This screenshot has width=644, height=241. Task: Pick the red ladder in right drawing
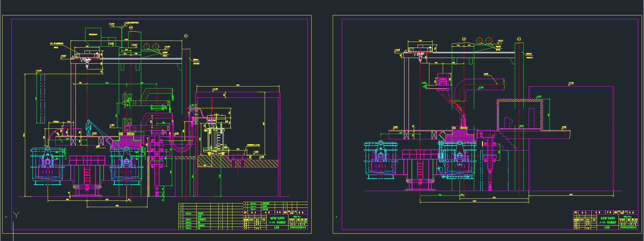pos(420,168)
